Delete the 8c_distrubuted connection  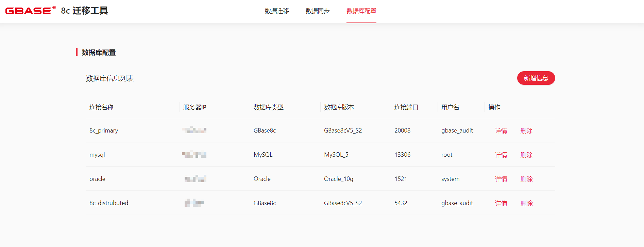pos(526,203)
